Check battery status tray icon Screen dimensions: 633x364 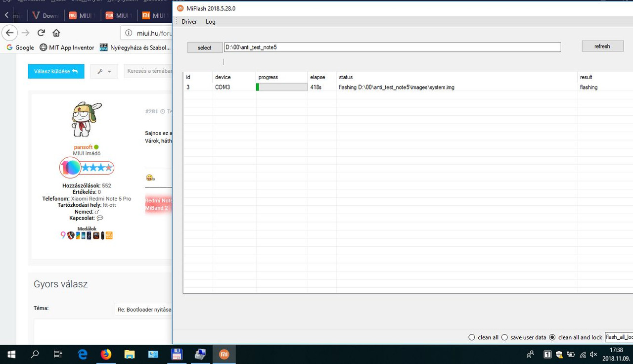coord(571,354)
